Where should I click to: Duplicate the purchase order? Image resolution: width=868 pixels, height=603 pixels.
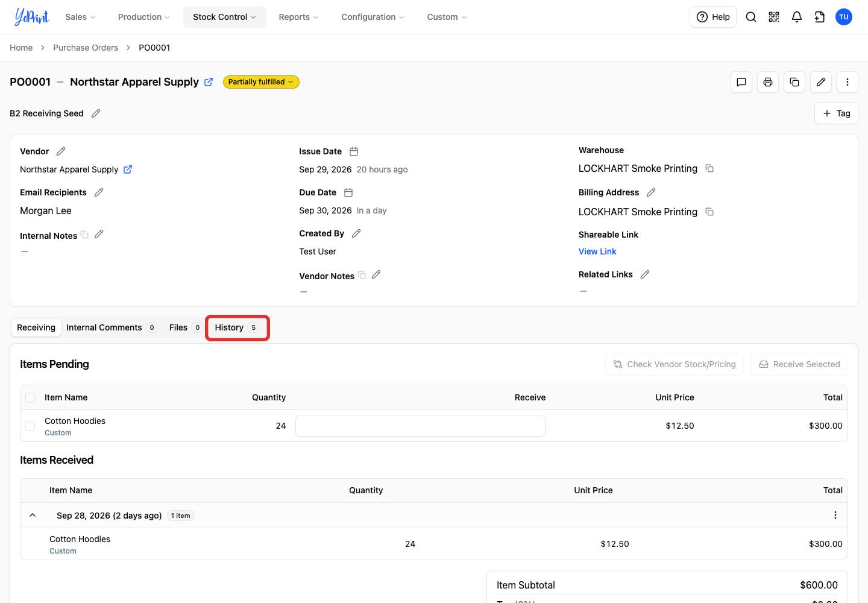point(794,82)
